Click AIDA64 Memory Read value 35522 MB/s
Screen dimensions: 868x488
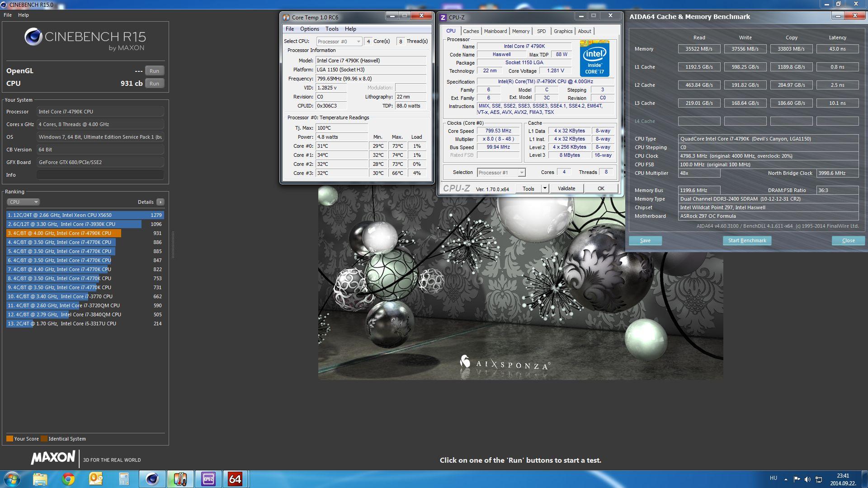pyautogui.click(x=699, y=49)
